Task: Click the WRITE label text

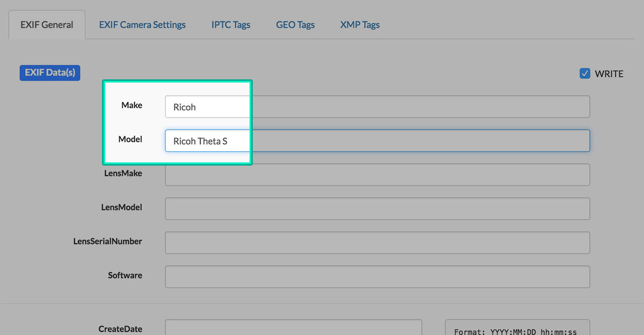Action: click(609, 74)
